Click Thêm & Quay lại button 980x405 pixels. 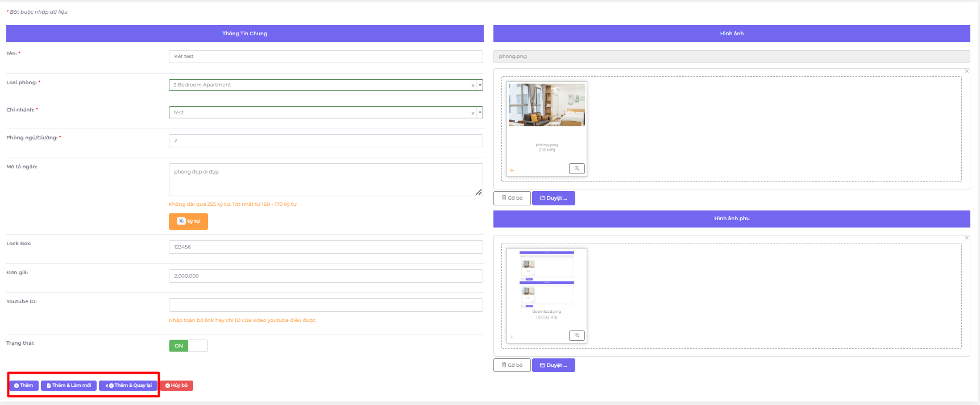point(128,386)
